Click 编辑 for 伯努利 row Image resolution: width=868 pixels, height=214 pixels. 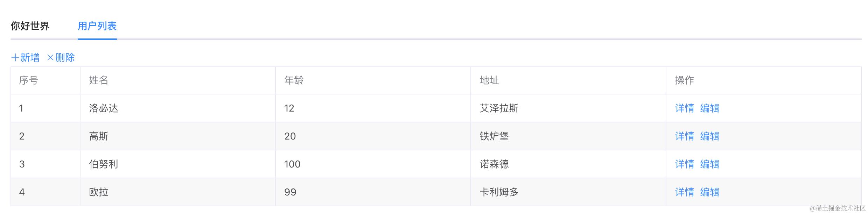(709, 164)
